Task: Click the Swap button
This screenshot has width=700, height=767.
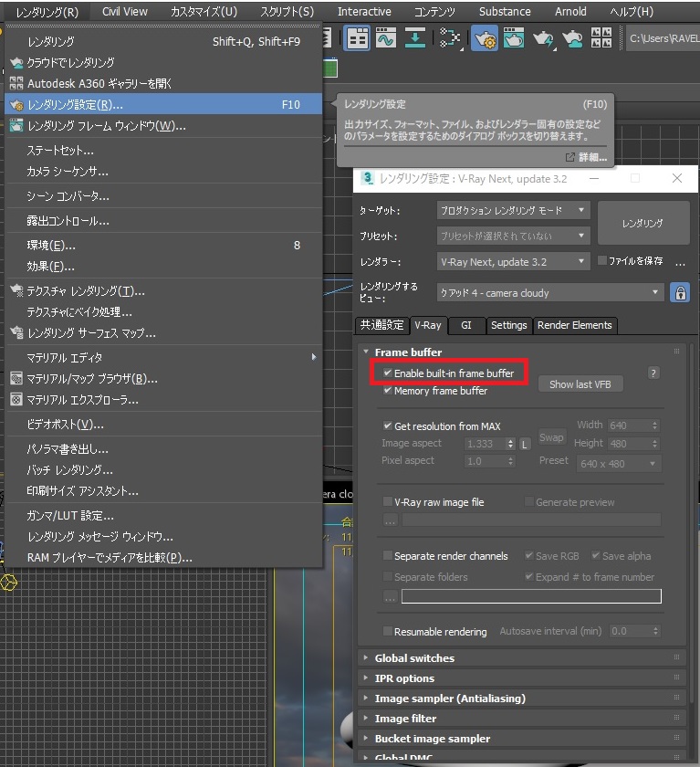Action: pyautogui.click(x=551, y=437)
